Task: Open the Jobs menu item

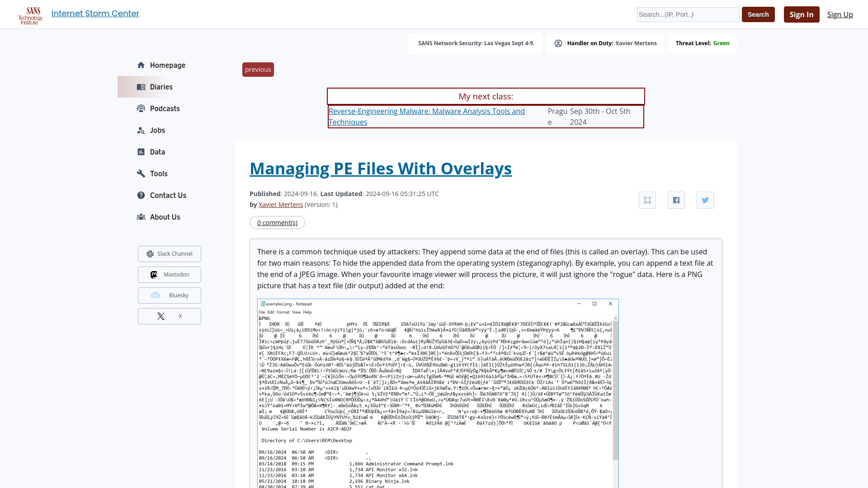Action: (x=157, y=130)
